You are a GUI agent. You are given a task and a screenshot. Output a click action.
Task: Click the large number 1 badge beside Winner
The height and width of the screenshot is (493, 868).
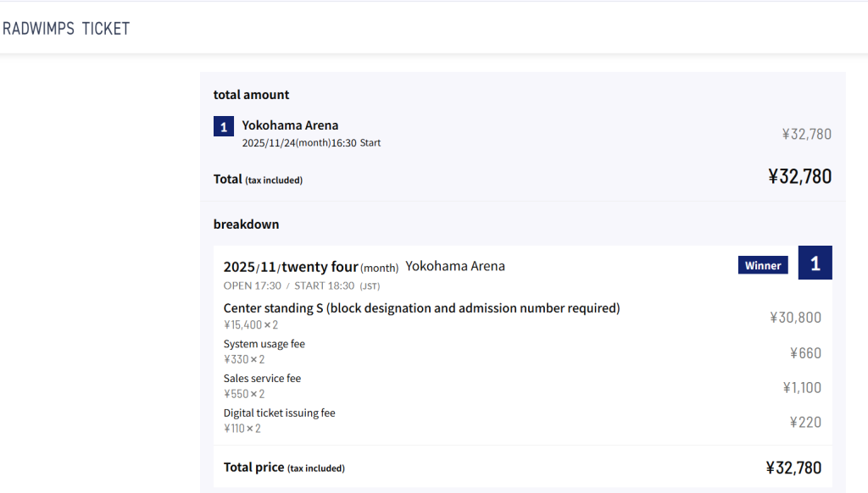pos(815,263)
